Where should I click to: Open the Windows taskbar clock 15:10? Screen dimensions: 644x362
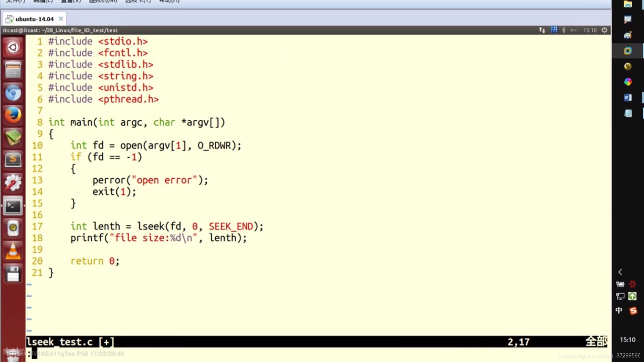[628, 340]
